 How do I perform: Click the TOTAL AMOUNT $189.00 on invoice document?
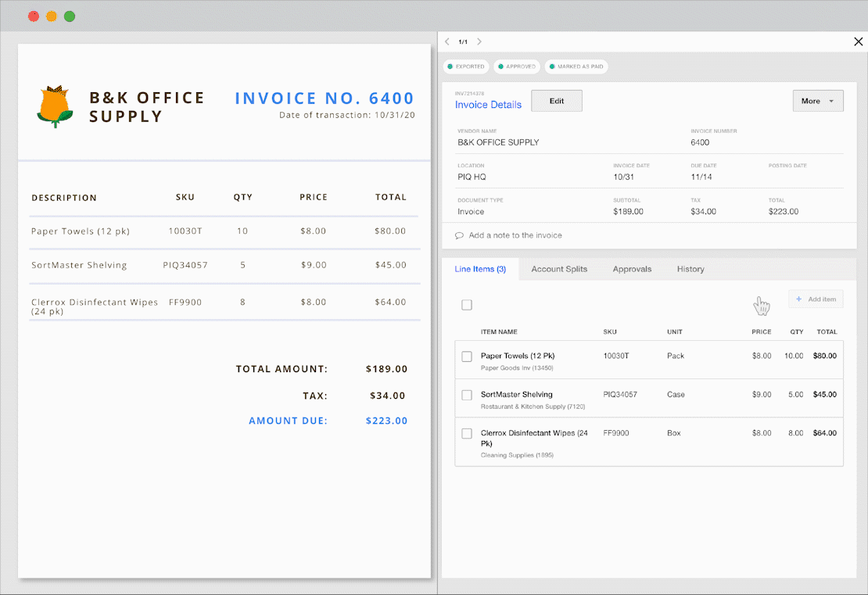point(386,369)
